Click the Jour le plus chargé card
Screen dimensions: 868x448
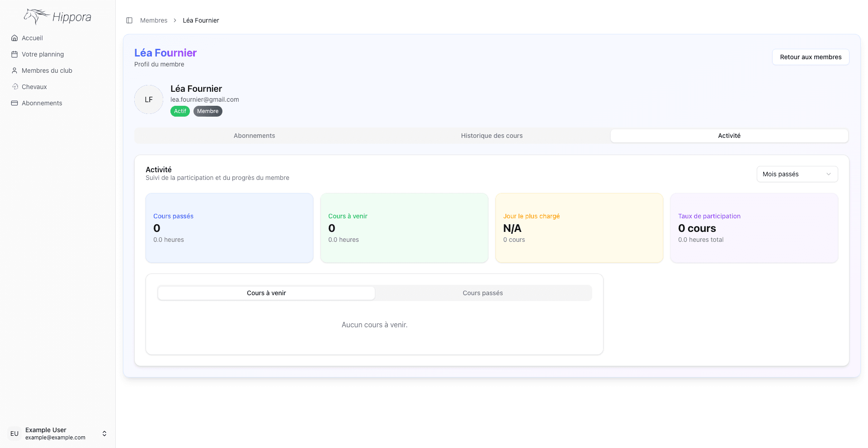[x=579, y=228]
